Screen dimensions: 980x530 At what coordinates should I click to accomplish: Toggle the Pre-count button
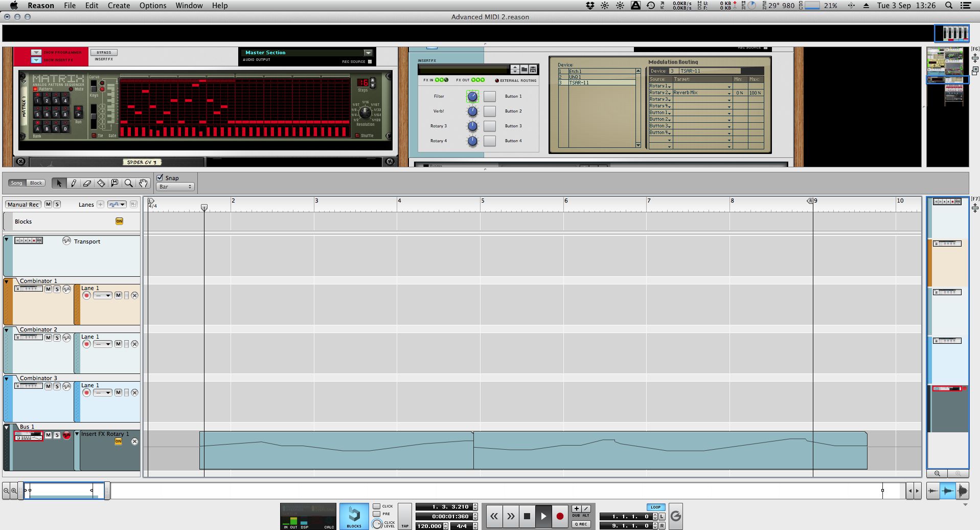376,514
